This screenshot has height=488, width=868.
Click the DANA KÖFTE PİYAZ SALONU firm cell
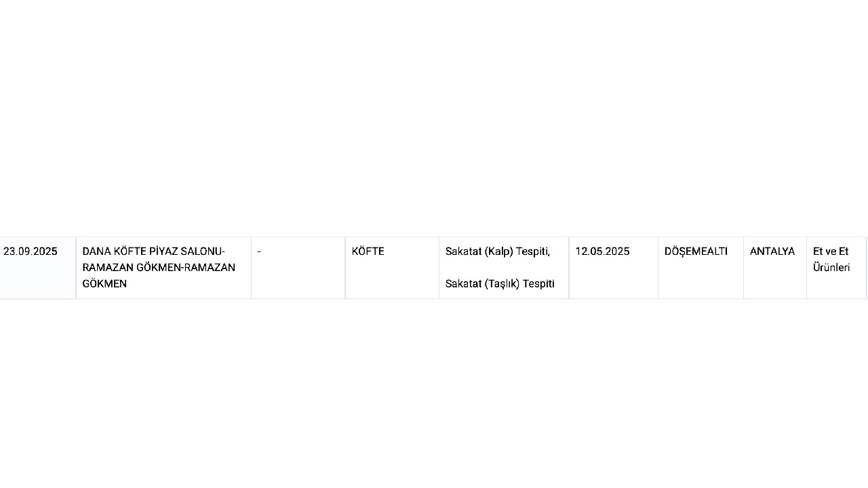(163, 267)
